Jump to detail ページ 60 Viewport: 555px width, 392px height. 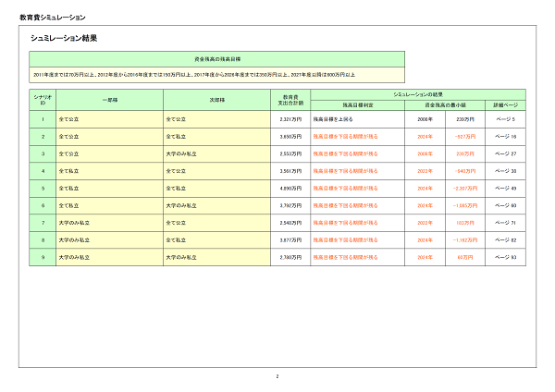coord(505,206)
